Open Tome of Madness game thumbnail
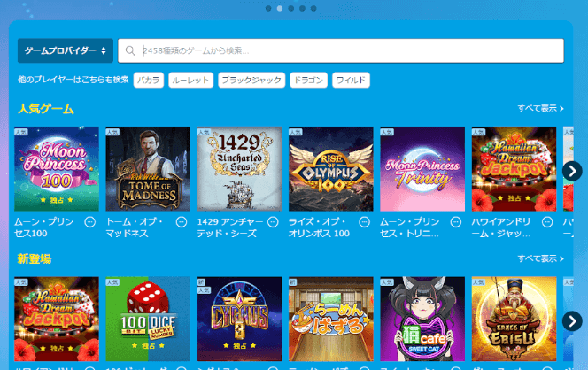Viewport: 588px width, 370px height. click(x=148, y=169)
